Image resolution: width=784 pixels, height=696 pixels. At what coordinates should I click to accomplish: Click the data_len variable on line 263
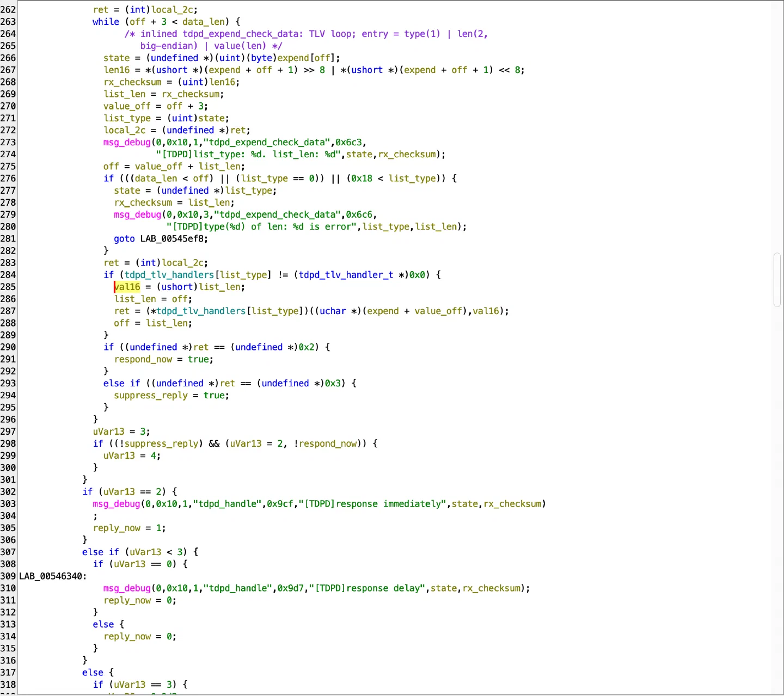coord(204,22)
